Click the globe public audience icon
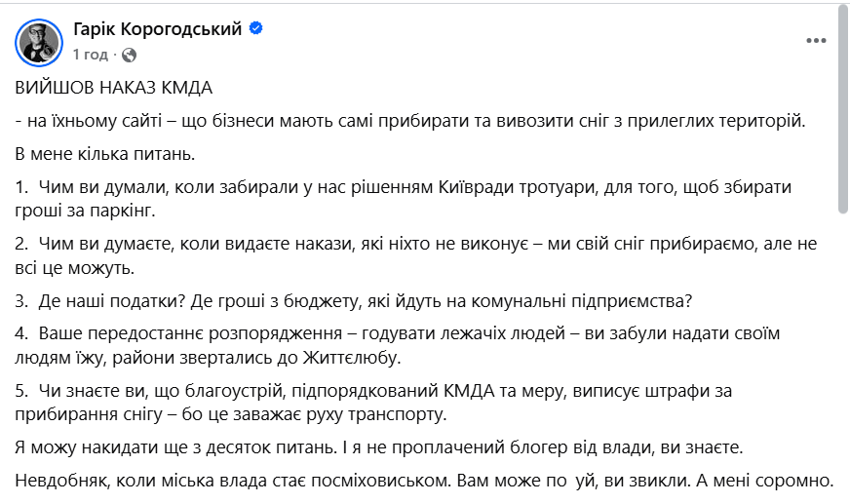Image resolution: width=850 pixels, height=504 pixels. (130, 54)
